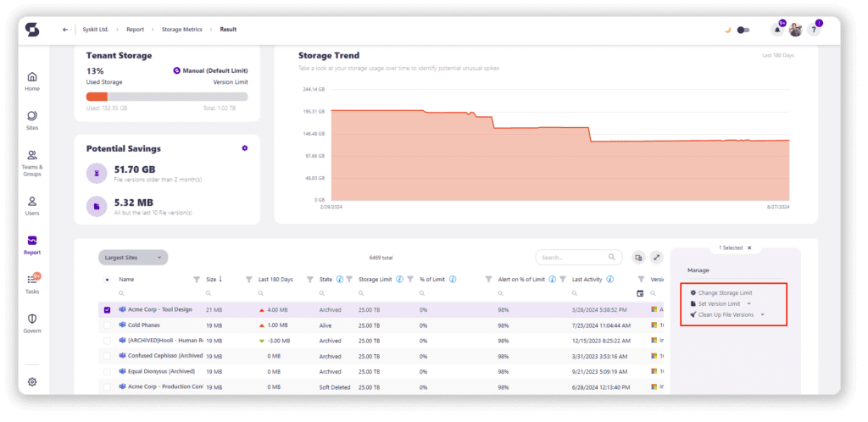Screen dimensions: 868x422
Task: Click the Storage Metrics breadcrumb
Action: tap(181, 30)
